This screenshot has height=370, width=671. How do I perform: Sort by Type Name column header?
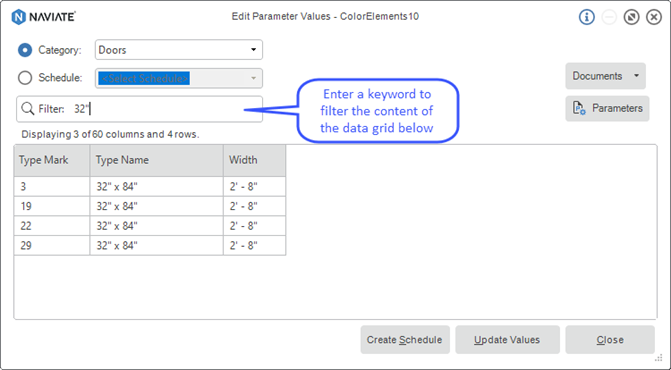click(157, 160)
